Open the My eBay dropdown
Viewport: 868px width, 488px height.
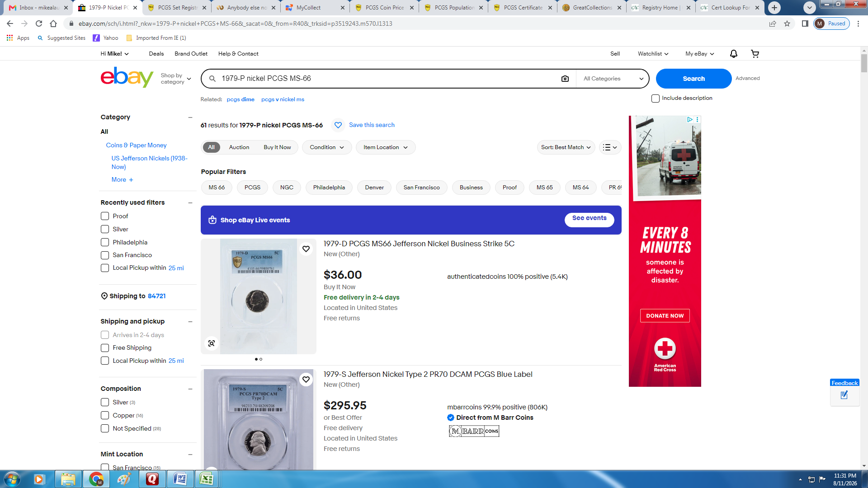point(699,54)
